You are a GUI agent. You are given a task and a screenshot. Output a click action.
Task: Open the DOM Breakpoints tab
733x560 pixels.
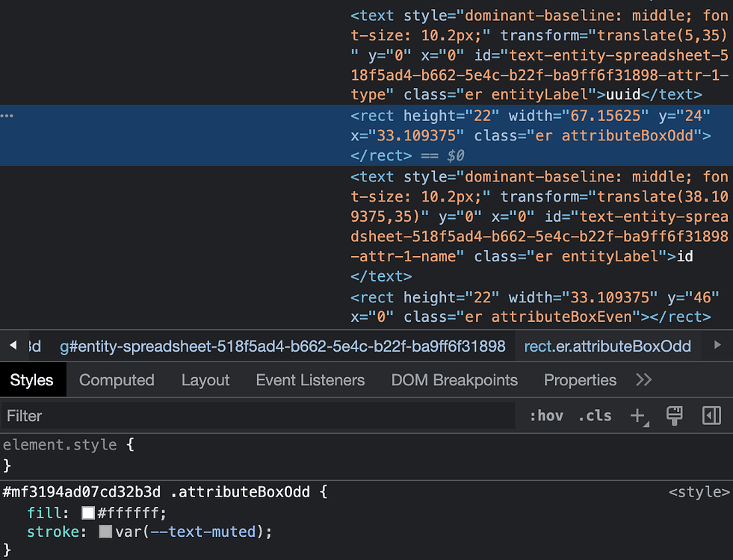[454, 380]
